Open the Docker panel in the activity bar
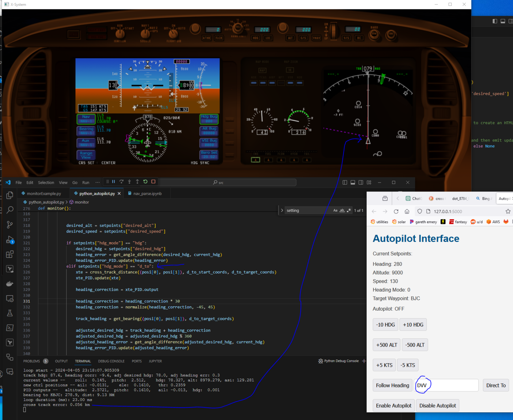 click(10, 284)
